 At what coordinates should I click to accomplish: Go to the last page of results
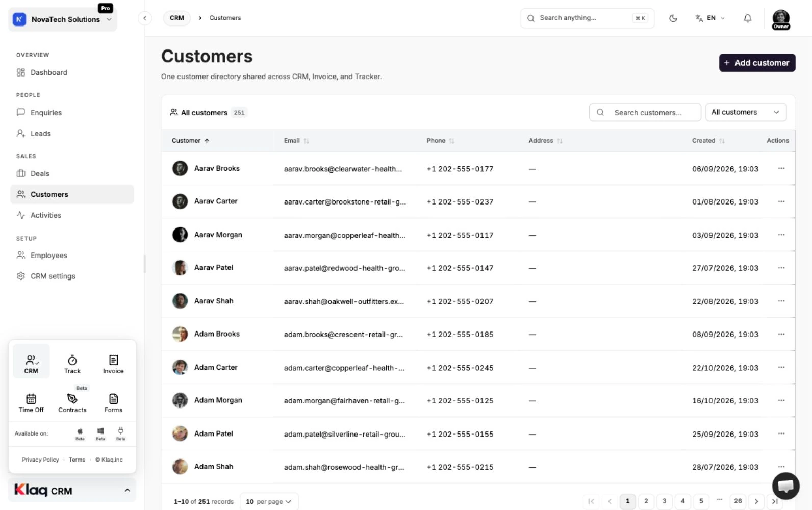(x=774, y=501)
